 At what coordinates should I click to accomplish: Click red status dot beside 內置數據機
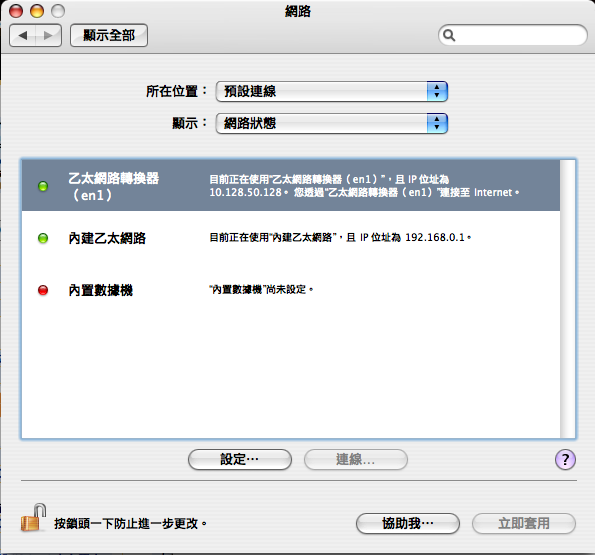pos(43,290)
